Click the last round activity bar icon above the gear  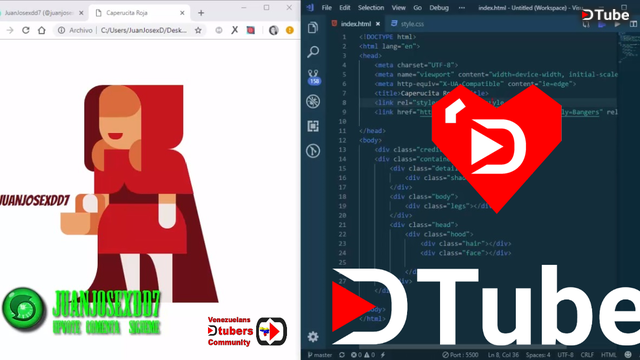[313, 151]
